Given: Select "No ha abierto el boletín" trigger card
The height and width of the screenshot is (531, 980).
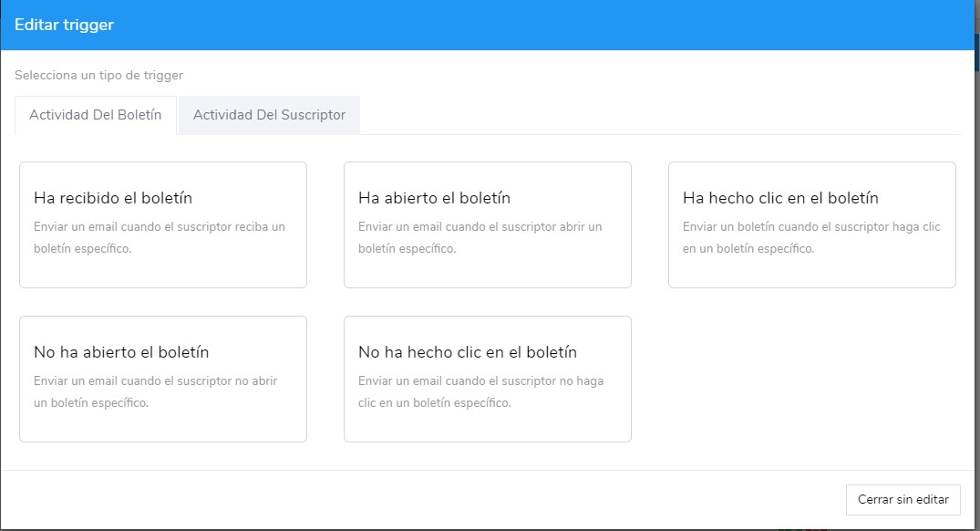Looking at the screenshot, I should (163, 379).
